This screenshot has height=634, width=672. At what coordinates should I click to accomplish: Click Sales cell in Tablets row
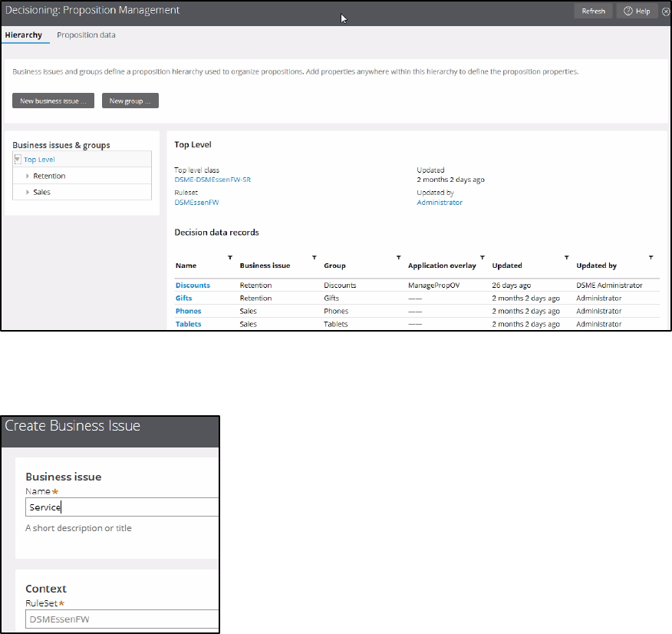pyautogui.click(x=248, y=324)
